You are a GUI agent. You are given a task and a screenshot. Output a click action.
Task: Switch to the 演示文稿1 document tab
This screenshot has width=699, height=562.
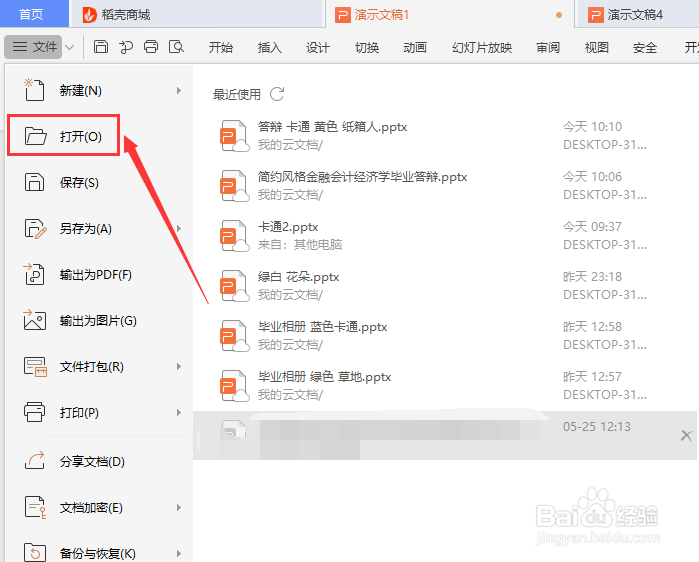(x=450, y=15)
